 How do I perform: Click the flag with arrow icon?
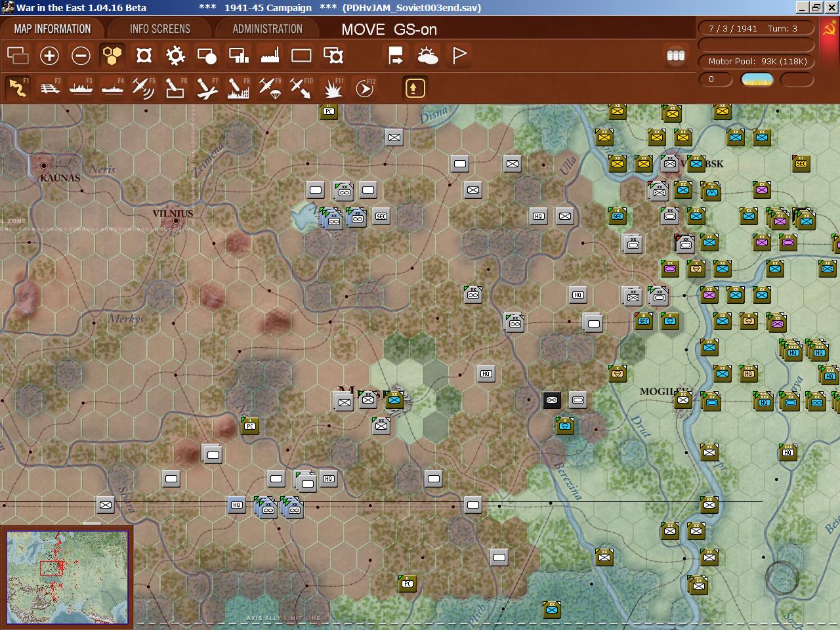point(396,56)
